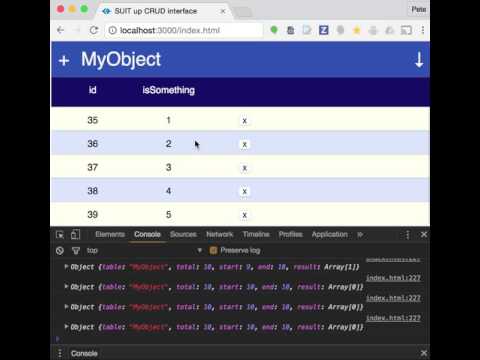Close the bottom Console drawer

click(x=424, y=353)
